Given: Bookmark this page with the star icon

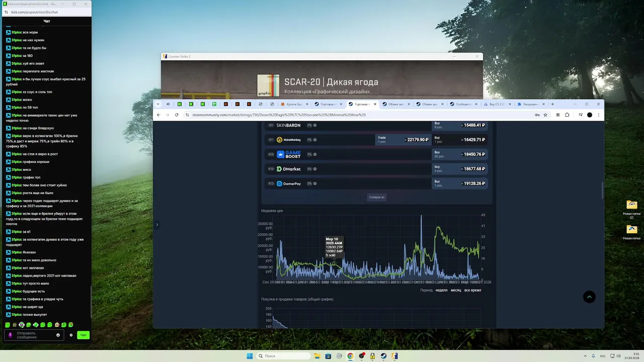Looking at the screenshot, I should 545,115.
